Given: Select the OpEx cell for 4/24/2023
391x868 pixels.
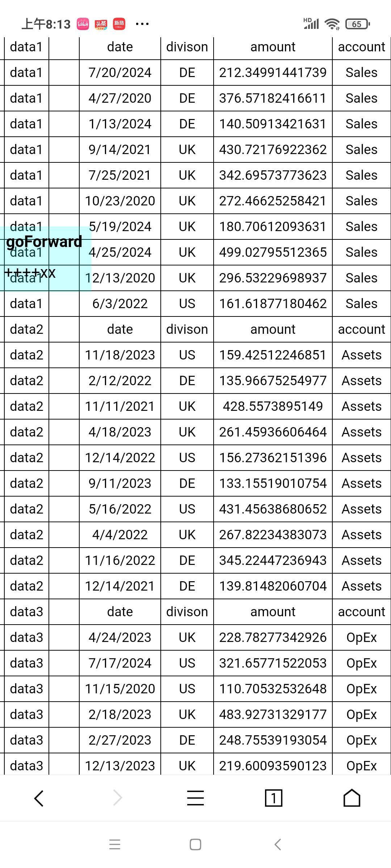Looking at the screenshot, I should tap(361, 638).
